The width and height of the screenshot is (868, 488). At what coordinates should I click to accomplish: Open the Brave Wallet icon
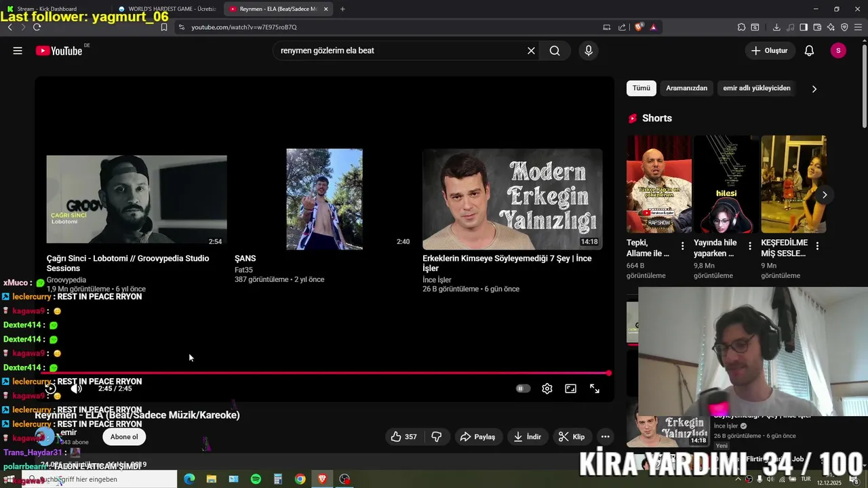point(817,27)
